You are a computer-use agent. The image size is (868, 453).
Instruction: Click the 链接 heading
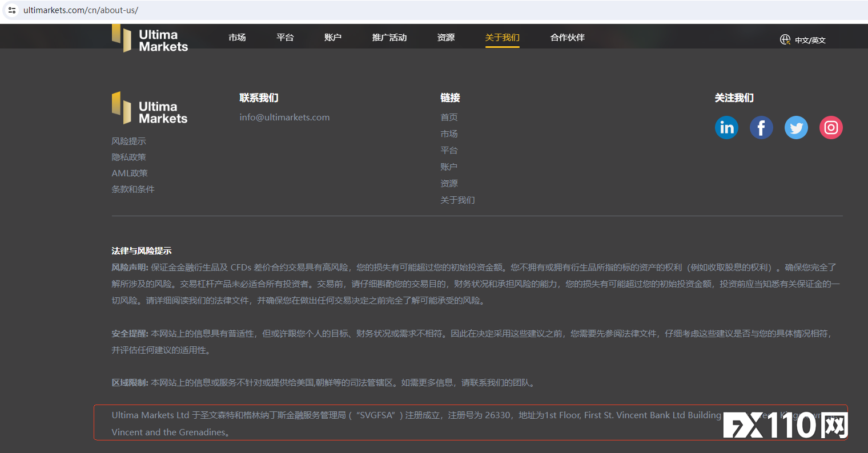pos(450,98)
